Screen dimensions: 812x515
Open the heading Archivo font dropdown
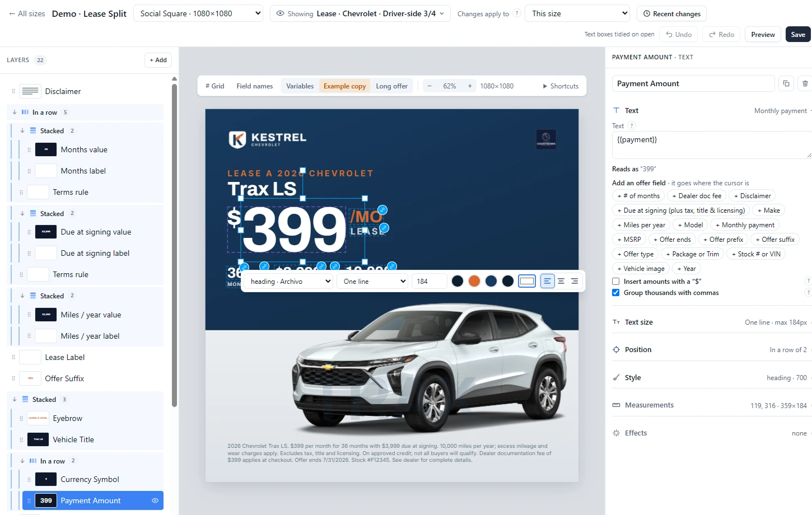point(289,281)
